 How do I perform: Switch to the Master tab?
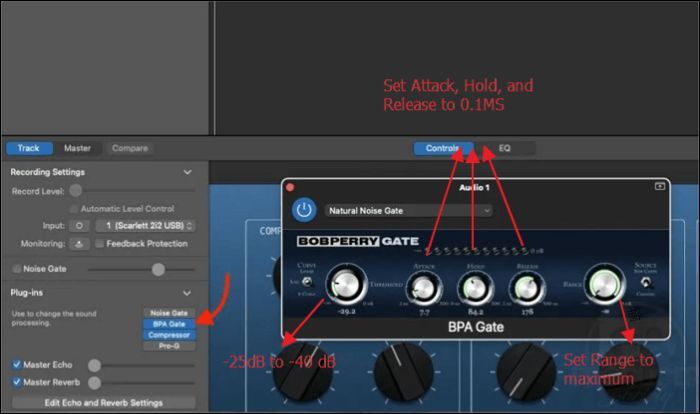77,148
